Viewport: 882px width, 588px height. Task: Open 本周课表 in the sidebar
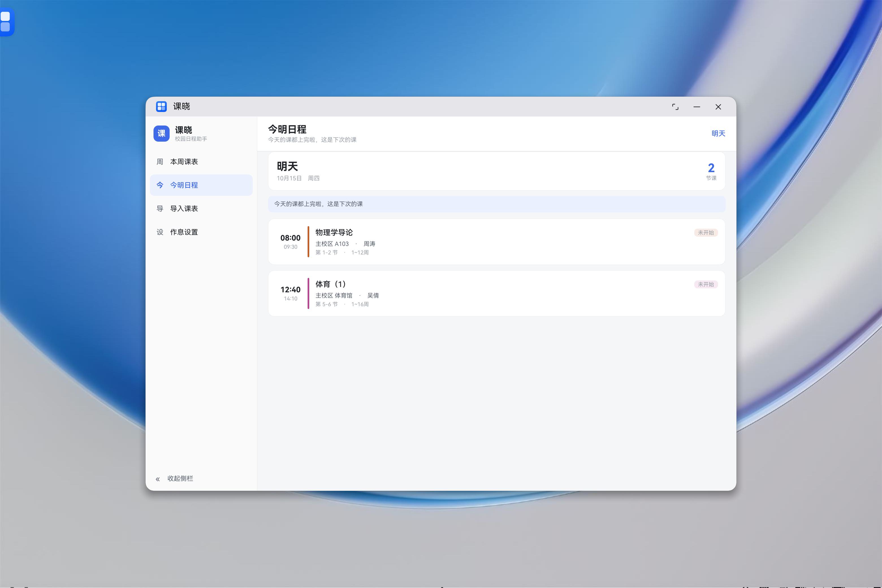click(201, 162)
